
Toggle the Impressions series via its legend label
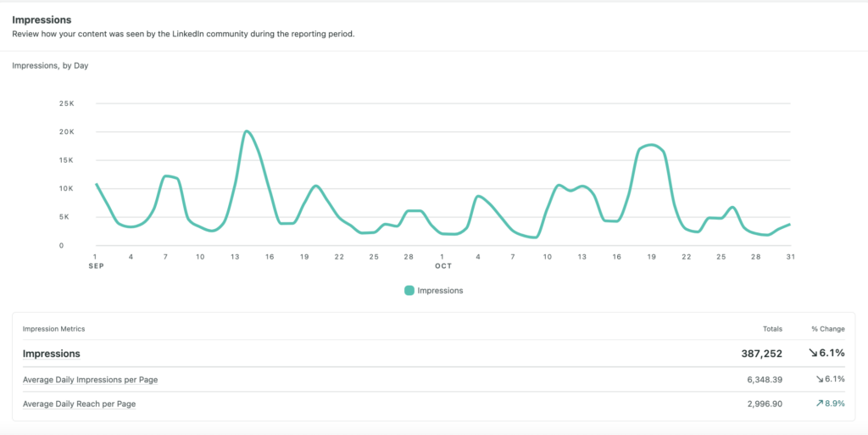click(x=440, y=290)
